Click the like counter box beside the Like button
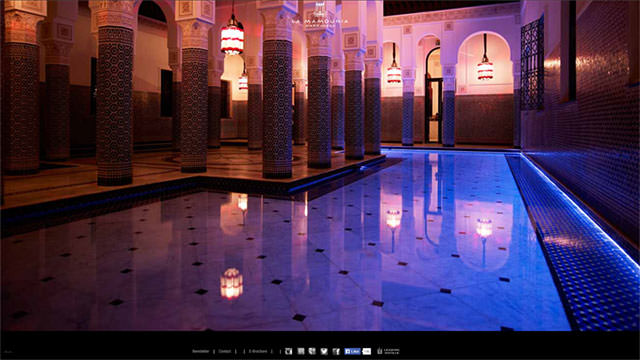The height and width of the screenshot is (360, 640). 367,351
